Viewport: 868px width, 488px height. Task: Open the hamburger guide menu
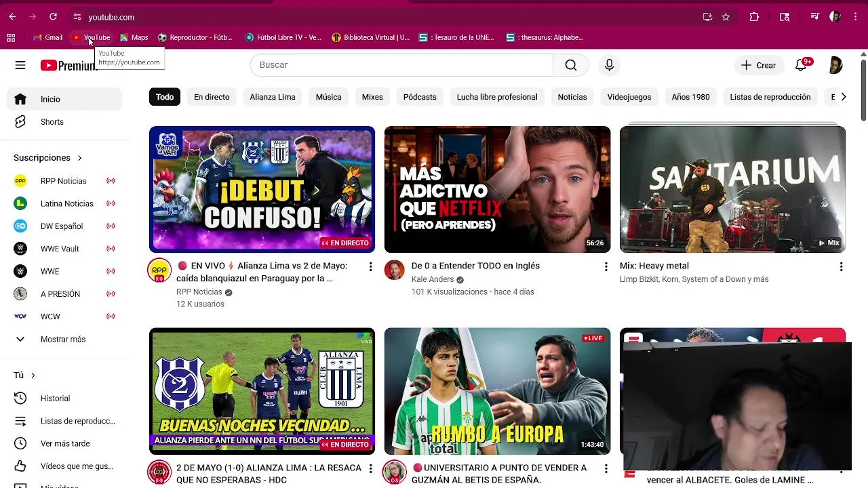[x=20, y=65]
